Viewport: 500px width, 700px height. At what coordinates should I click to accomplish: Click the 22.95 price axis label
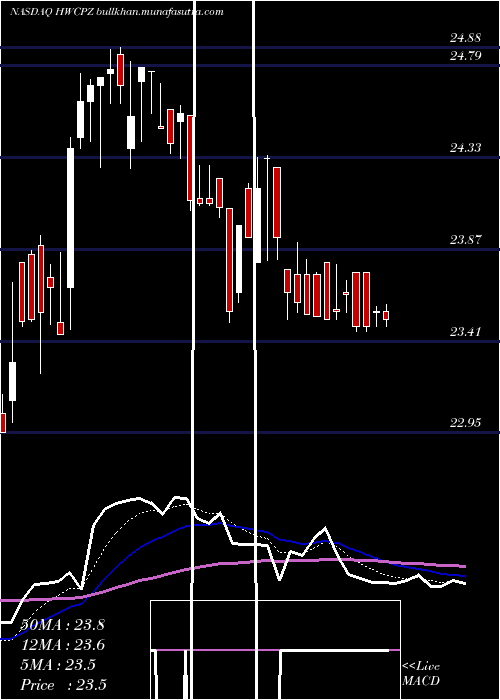coord(465,423)
